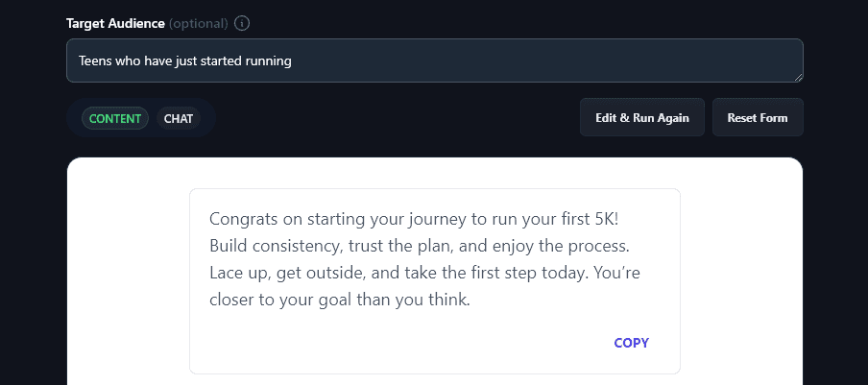Copy the generated text with COPY
The width and height of the screenshot is (868, 385).
631,343
